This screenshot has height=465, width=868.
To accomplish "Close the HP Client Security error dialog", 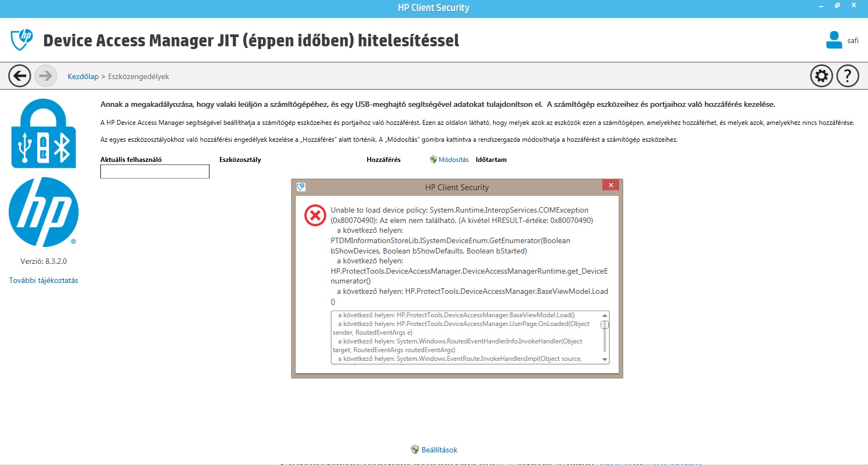I will click(611, 185).
